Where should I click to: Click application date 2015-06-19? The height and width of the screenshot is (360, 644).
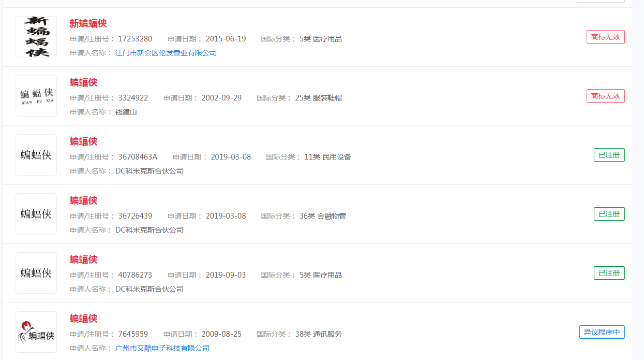point(226,39)
